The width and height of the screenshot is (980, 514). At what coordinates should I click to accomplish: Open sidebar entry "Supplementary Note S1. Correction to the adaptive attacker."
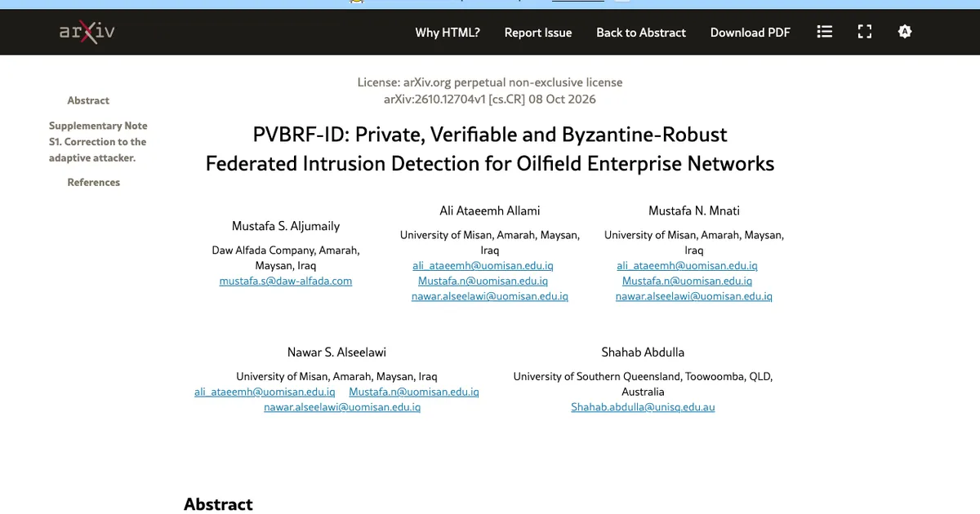pyautogui.click(x=98, y=142)
